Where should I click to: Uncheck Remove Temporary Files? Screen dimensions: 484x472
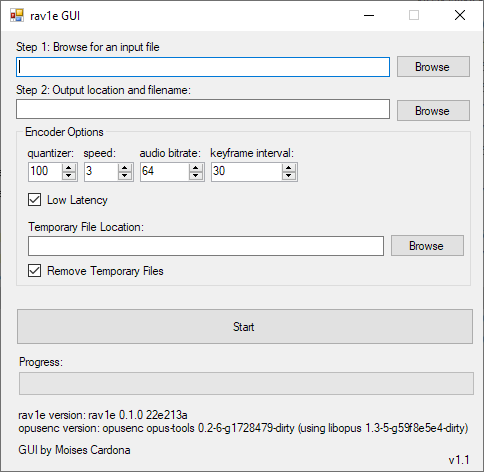click(34, 271)
